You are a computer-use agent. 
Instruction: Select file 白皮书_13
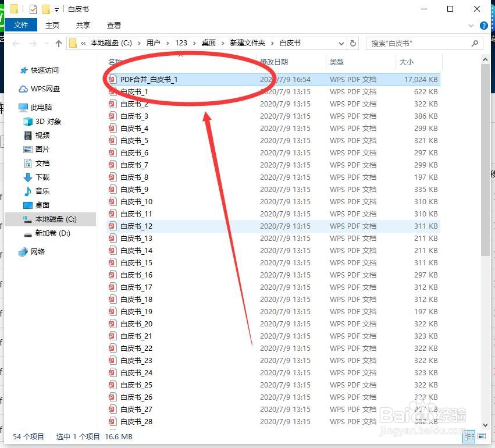click(273, 238)
